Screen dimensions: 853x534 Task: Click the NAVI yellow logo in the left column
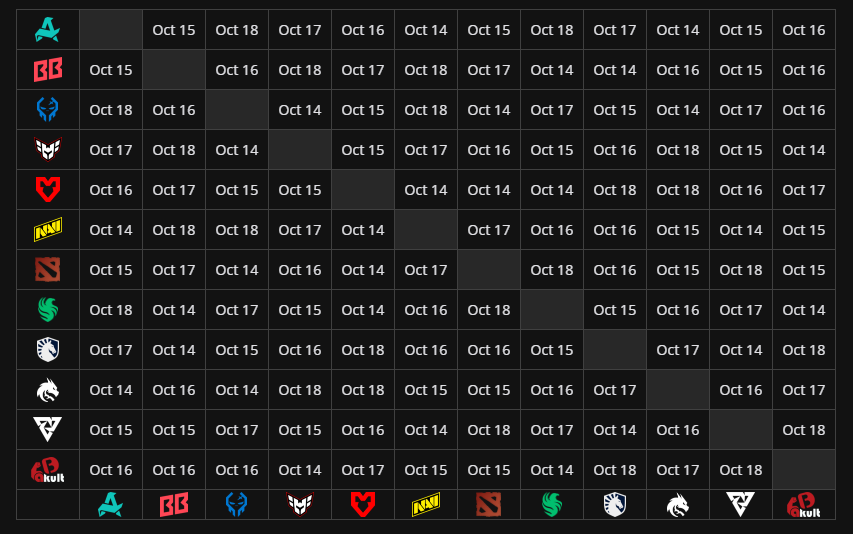tap(48, 229)
